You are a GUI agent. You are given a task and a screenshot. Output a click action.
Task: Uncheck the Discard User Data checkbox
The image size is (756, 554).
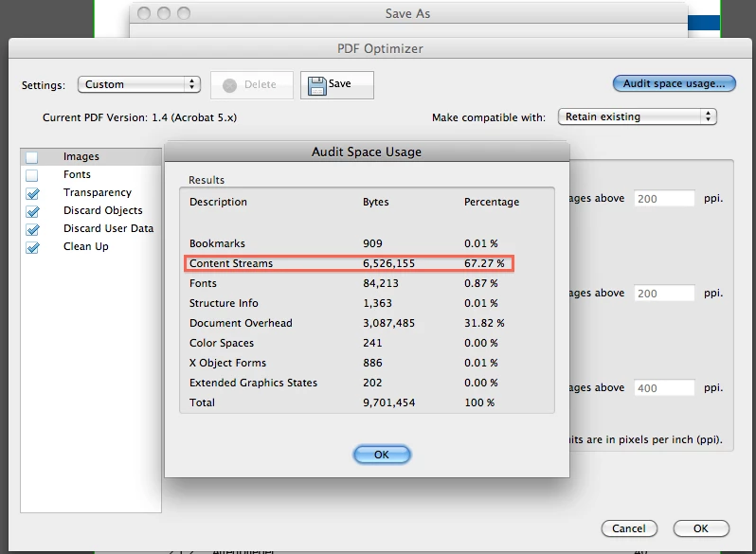pyautogui.click(x=32, y=229)
